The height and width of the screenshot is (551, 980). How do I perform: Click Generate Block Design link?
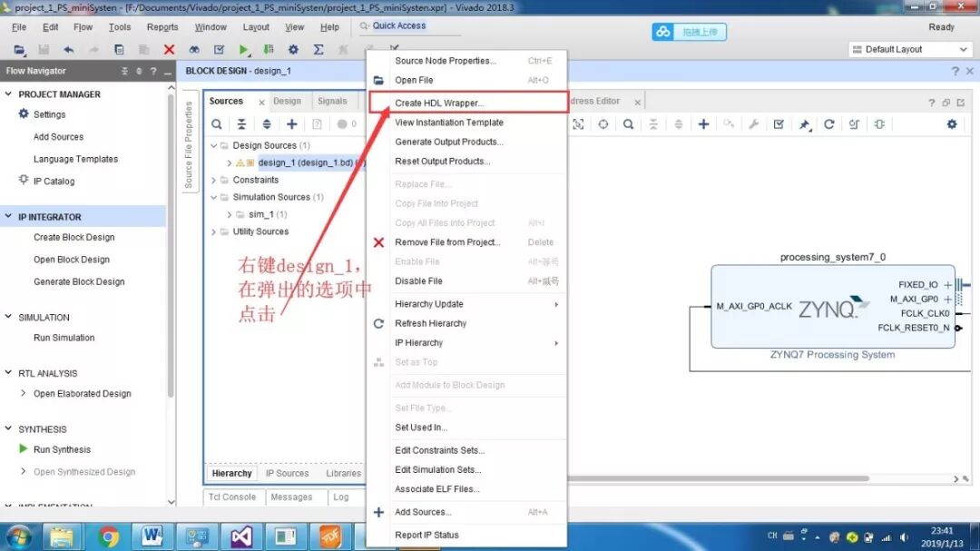click(x=79, y=281)
